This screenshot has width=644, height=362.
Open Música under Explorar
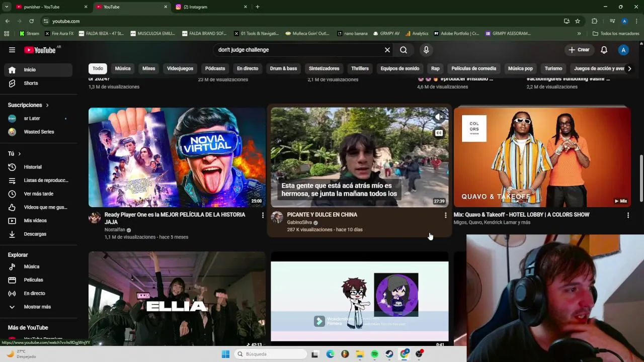click(x=38, y=266)
